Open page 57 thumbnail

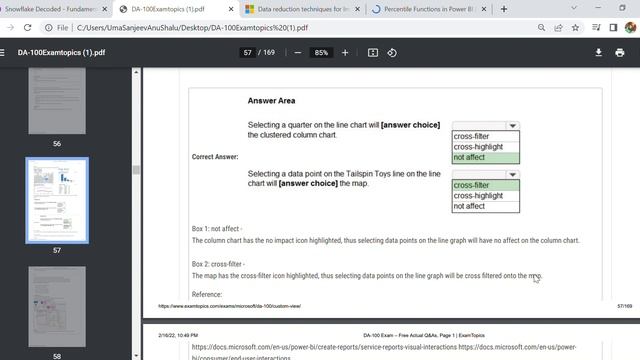tap(57, 200)
